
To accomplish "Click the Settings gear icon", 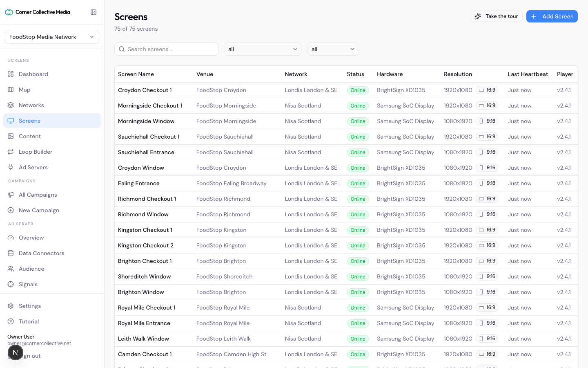I will (x=11, y=306).
